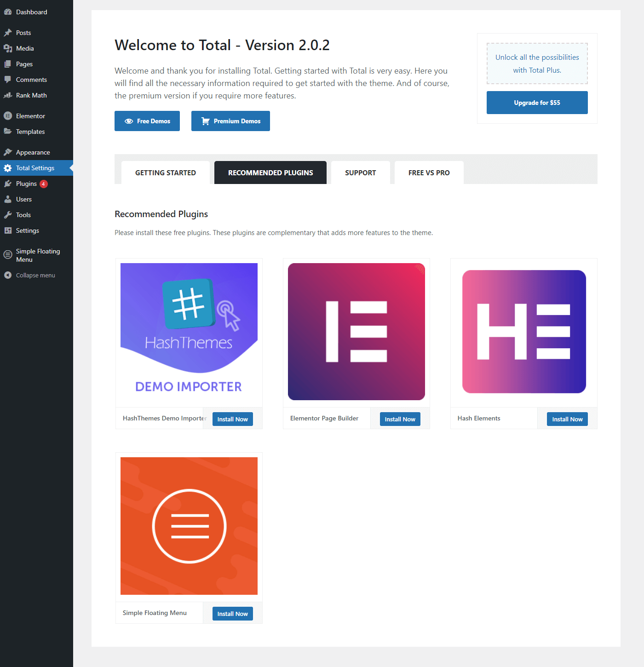Image resolution: width=644 pixels, height=667 pixels.
Task: Click the Comments speech bubble icon
Action: pos(8,80)
